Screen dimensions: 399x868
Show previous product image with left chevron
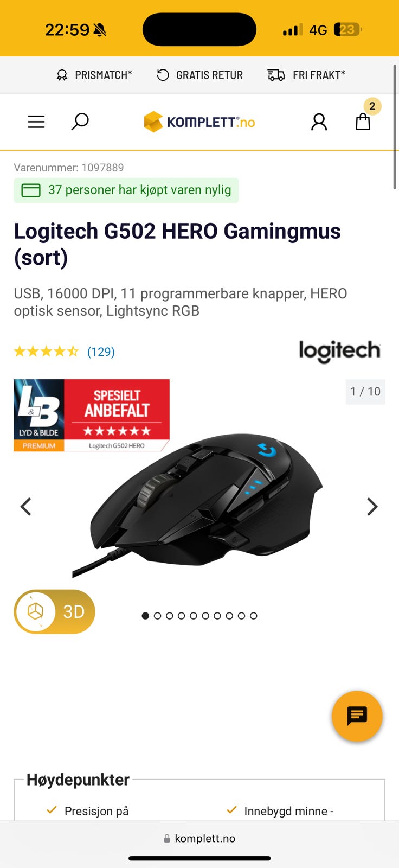[x=25, y=507]
